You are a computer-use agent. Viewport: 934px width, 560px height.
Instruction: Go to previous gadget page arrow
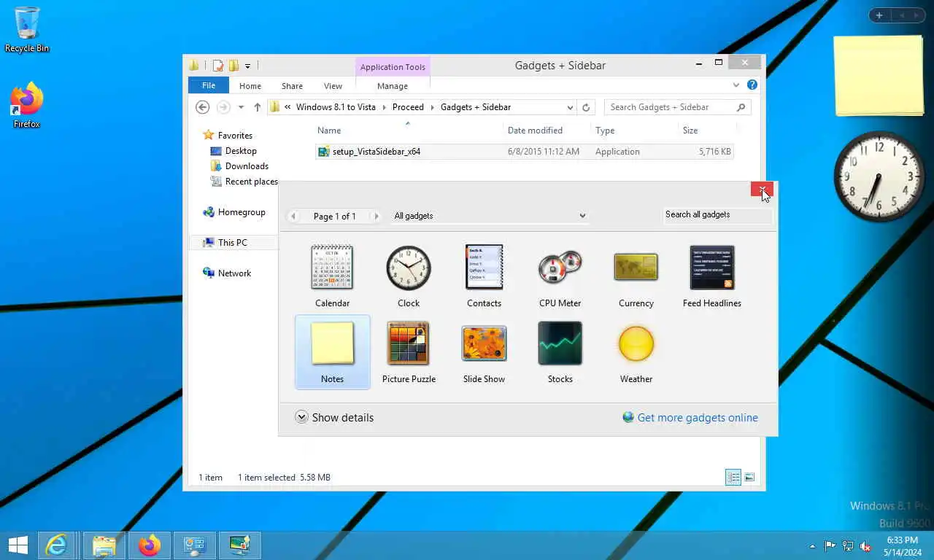293,216
